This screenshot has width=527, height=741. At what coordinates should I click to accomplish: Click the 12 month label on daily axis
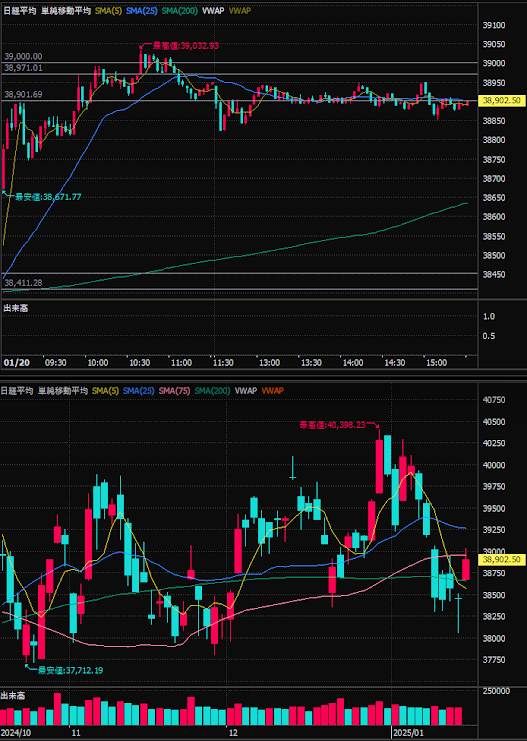(x=233, y=733)
